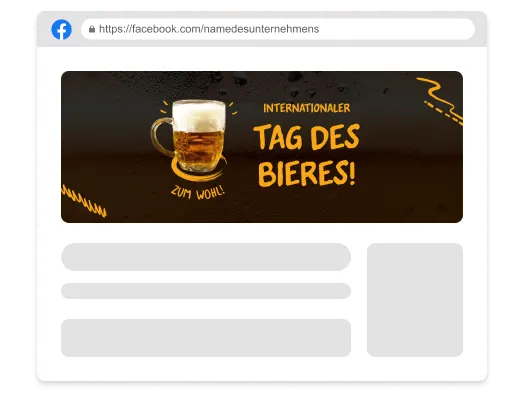524x393 pixels.
Task: Click the 'INTERNATIONALER' heading text
Action: pyautogui.click(x=307, y=108)
